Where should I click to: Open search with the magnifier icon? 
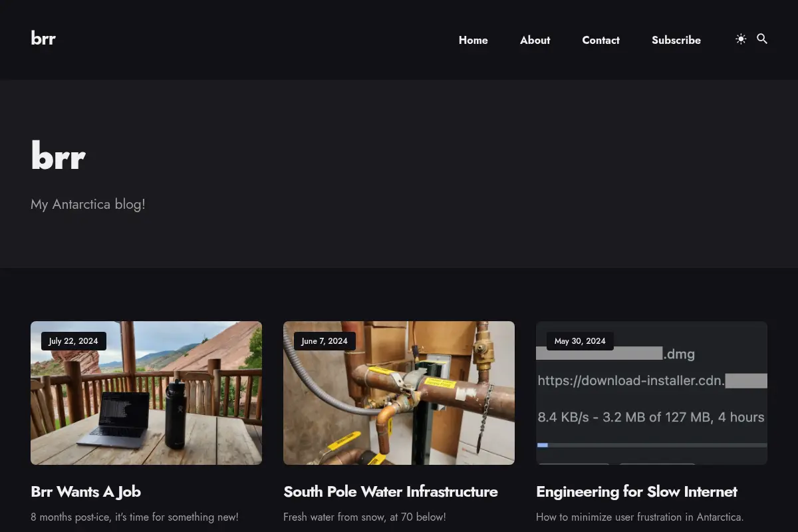tap(762, 39)
